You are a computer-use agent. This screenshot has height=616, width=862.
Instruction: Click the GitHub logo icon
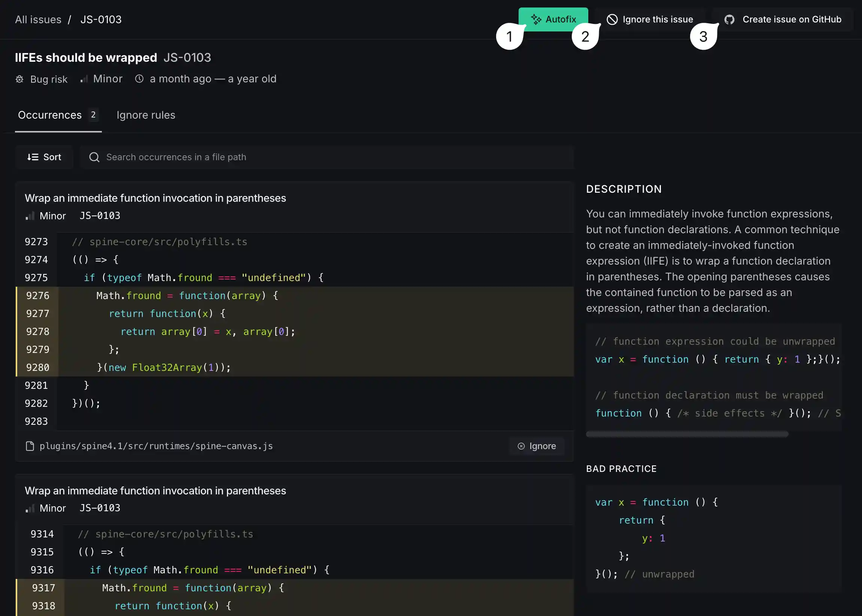[x=729, y=19]
